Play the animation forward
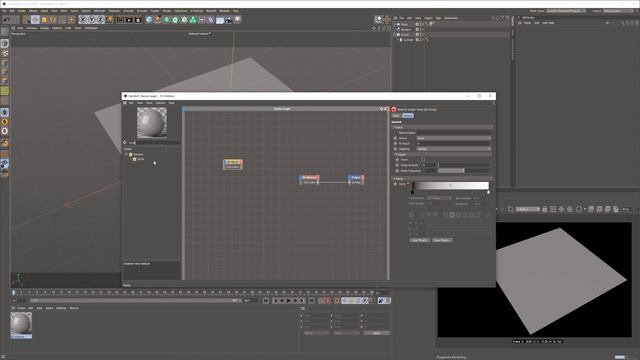Screen dimensions: 640x360 click(289, 301)
